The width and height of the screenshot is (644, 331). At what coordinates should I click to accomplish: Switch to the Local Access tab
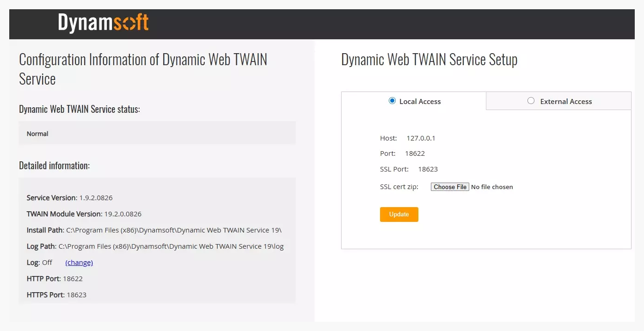[414, 101]
